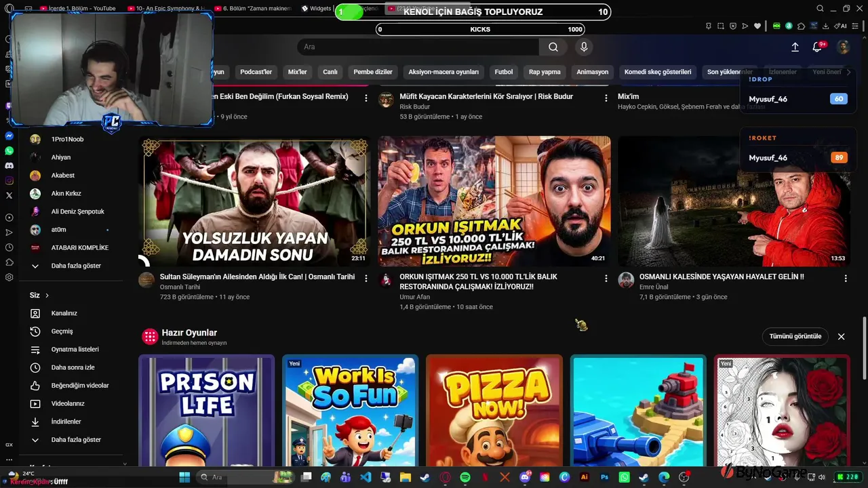Open Windows Start menu
The height and width of the screenshot is (488, 868).
tap(184, 477)
